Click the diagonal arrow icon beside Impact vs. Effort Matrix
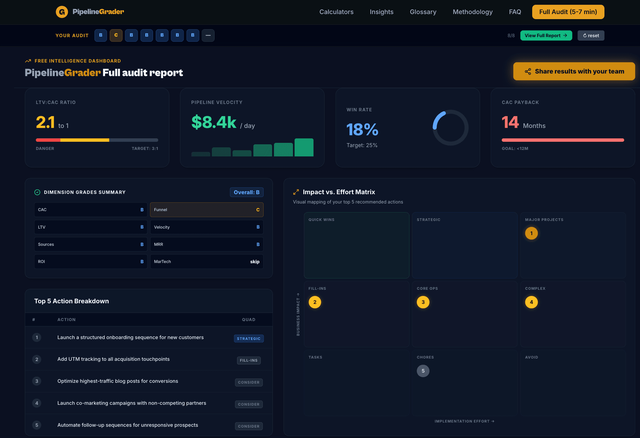 (x=296, y=192)
